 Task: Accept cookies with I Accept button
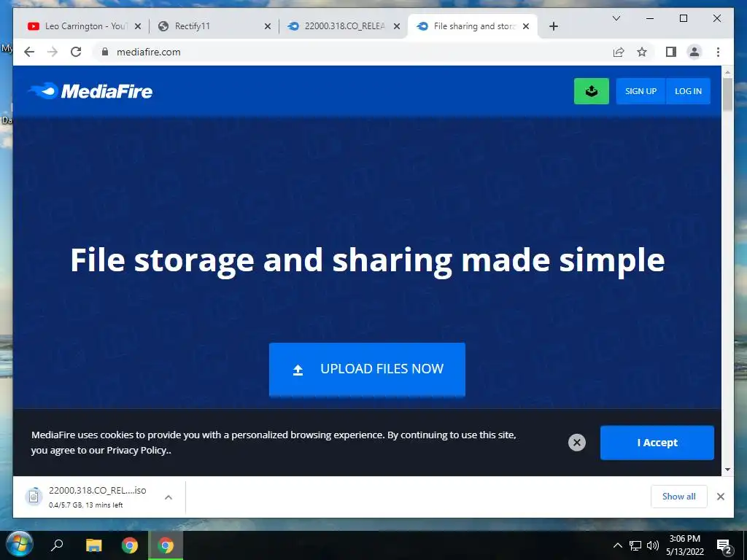pyautogui.click(x=657, y=443)
